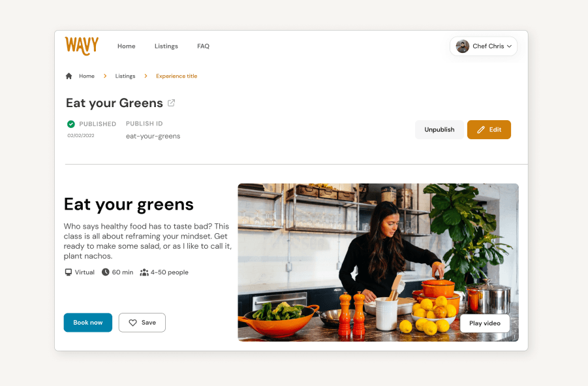Image resolution: width=588 pixels, height=386 pixels.
Task: Click the first breadcrumb chevron after Home
Action: pyautogui.click(x=105, y=76)
